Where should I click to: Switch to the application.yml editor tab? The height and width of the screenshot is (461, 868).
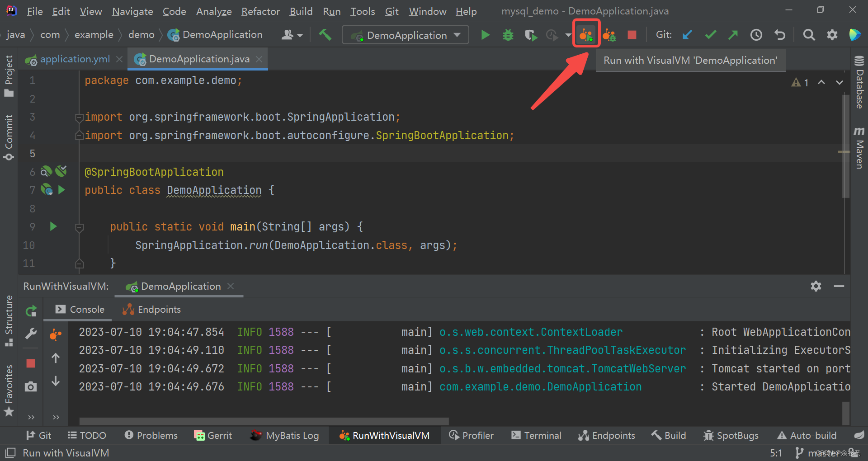click(75, 59)
